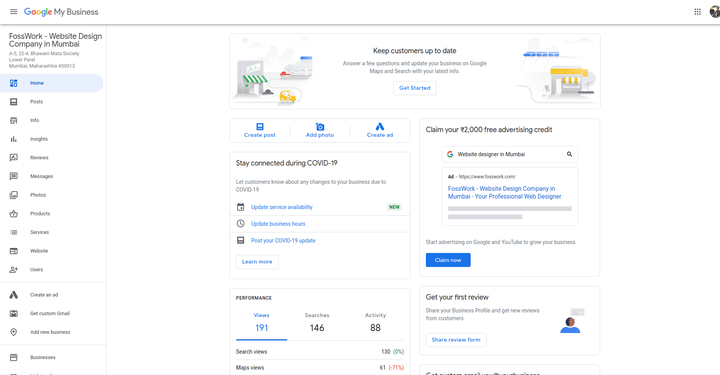Click the FossWork business name heading
720x375 pixels.
[55, 40]
